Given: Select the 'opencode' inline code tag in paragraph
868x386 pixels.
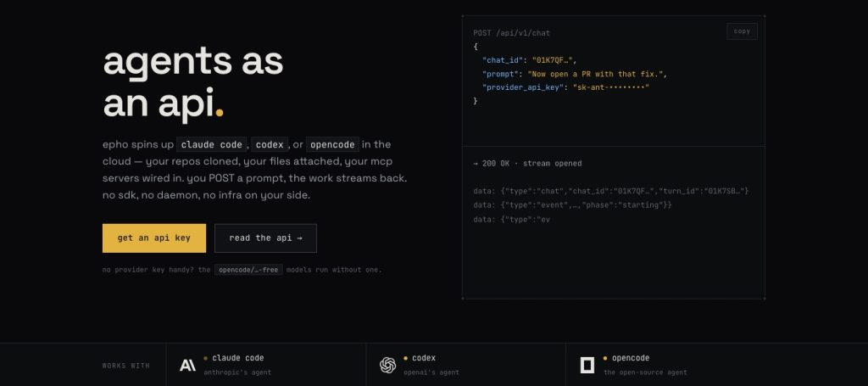Looking at the screenshot, I should pyautogui.click(x=332, y=144).
